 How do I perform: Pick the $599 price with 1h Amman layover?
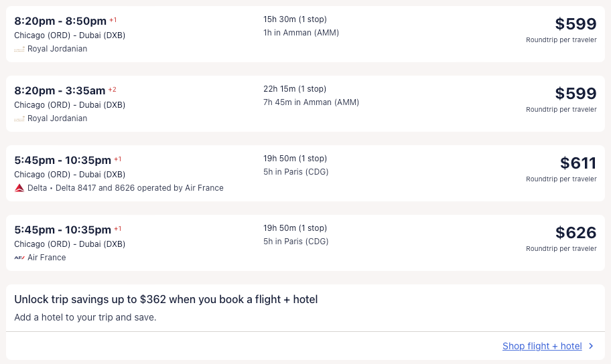pyautogui.click(x=575, y=24)
